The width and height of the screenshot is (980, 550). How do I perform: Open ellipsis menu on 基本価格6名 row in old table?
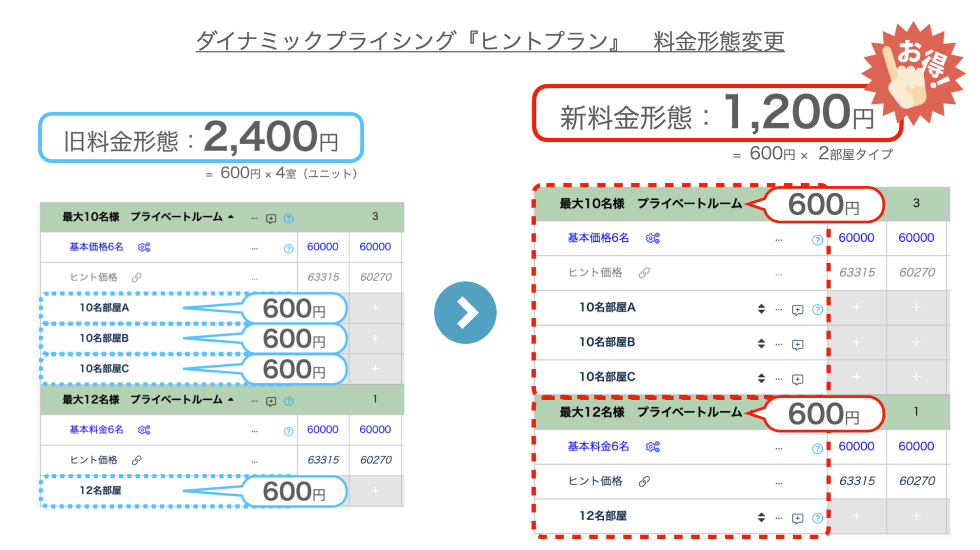tap(254, 248)
